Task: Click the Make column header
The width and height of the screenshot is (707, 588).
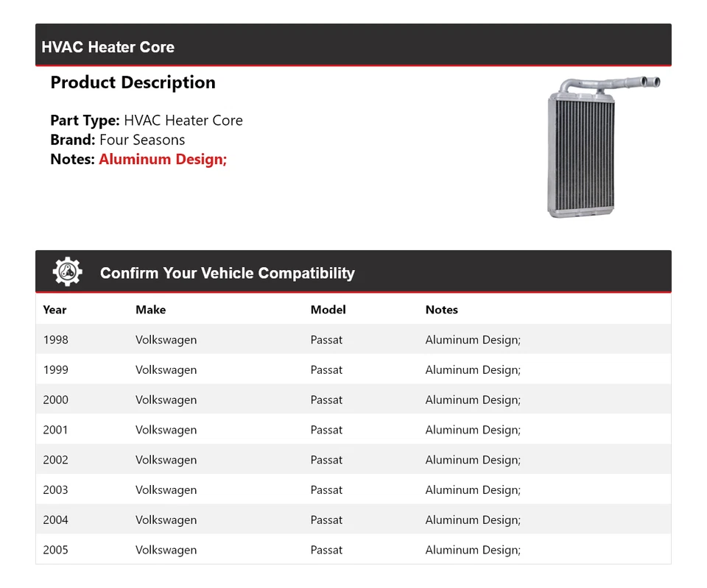Action: (x=150, y=310)
